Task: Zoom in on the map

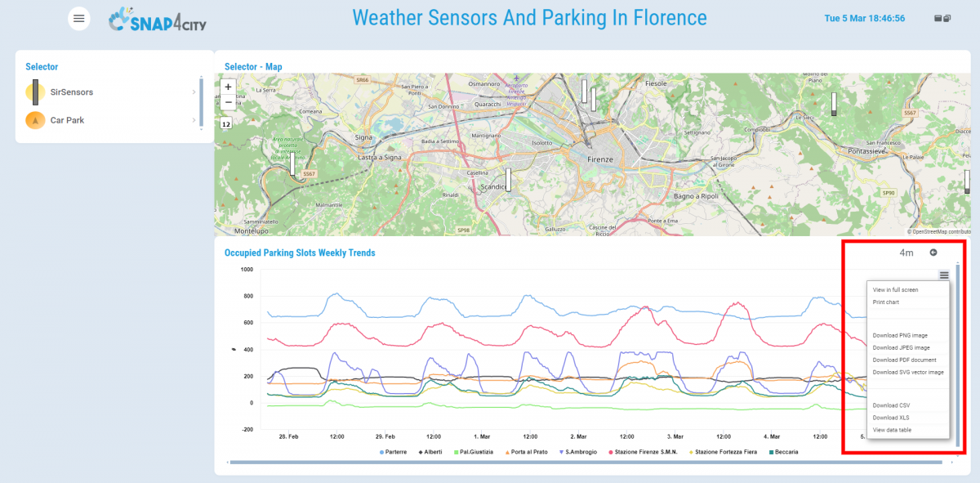Action: click(228, 86)
